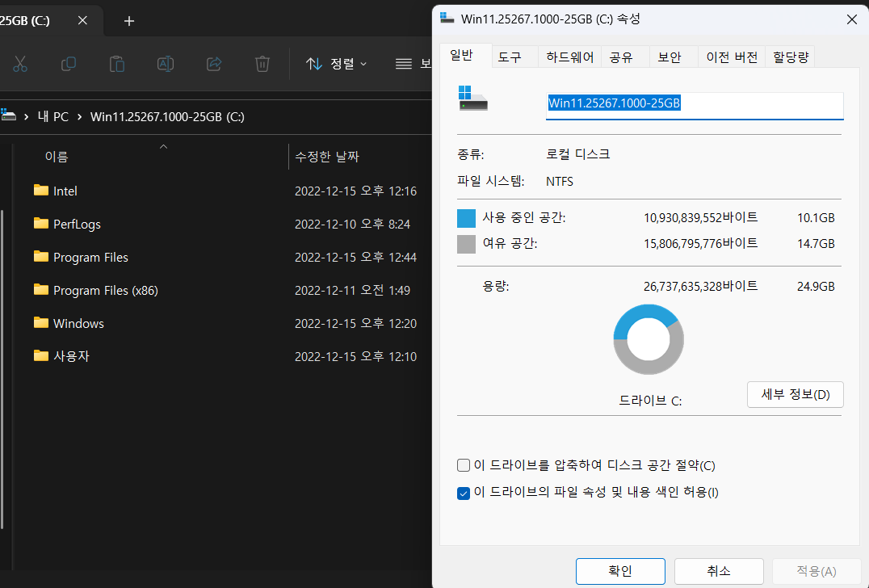Select the Windows folder icon
The height and width of the screenshot is (588, 869).
coord(41,322)
